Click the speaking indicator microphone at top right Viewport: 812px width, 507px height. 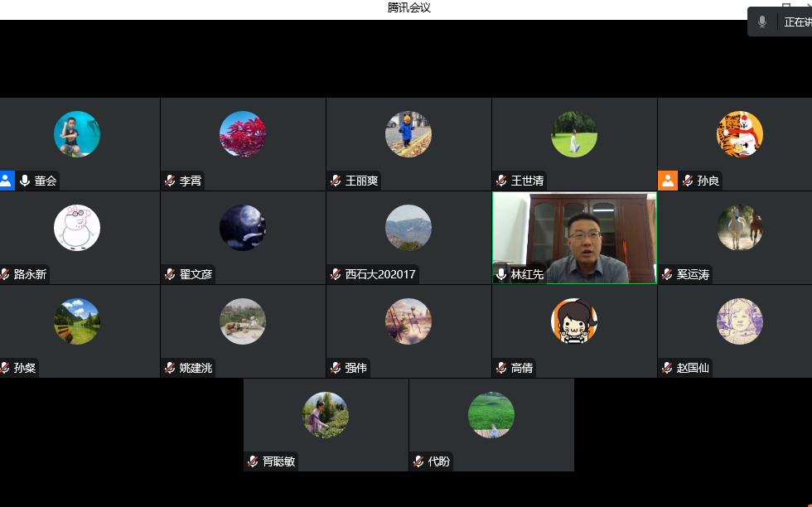[x=761, y=22]
